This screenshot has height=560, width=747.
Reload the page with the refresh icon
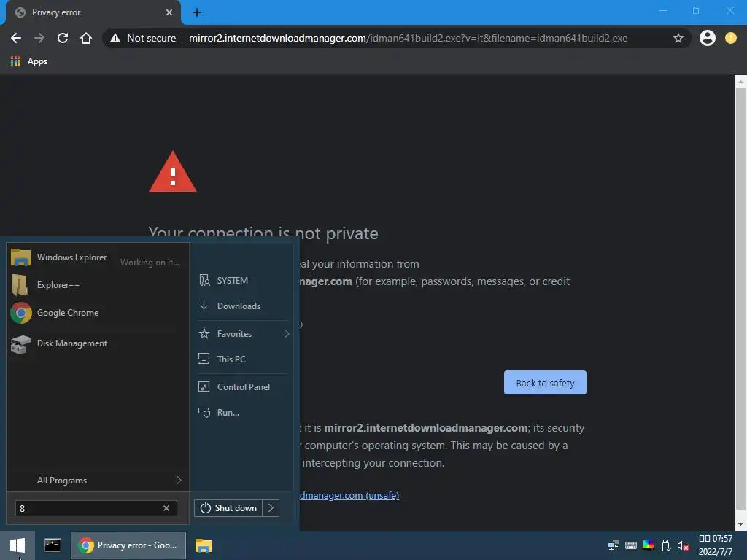coord(63,38)
